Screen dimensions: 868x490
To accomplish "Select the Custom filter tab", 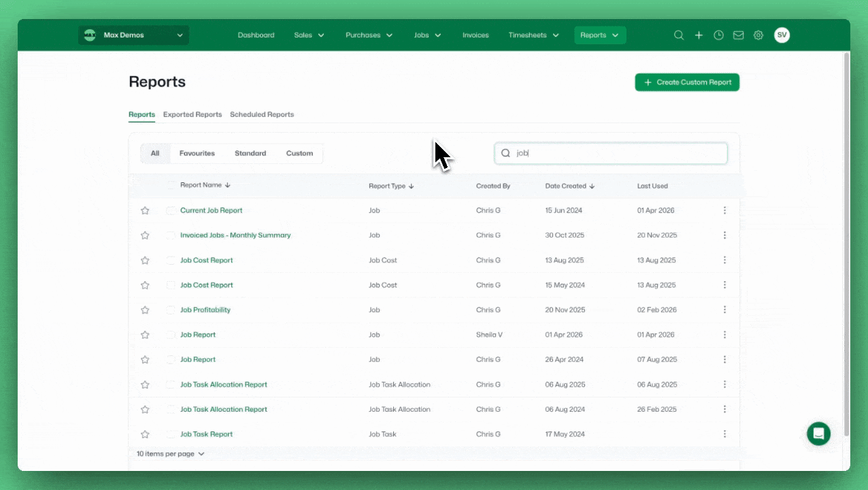I will pyautogui.click(x=299, y=154).
